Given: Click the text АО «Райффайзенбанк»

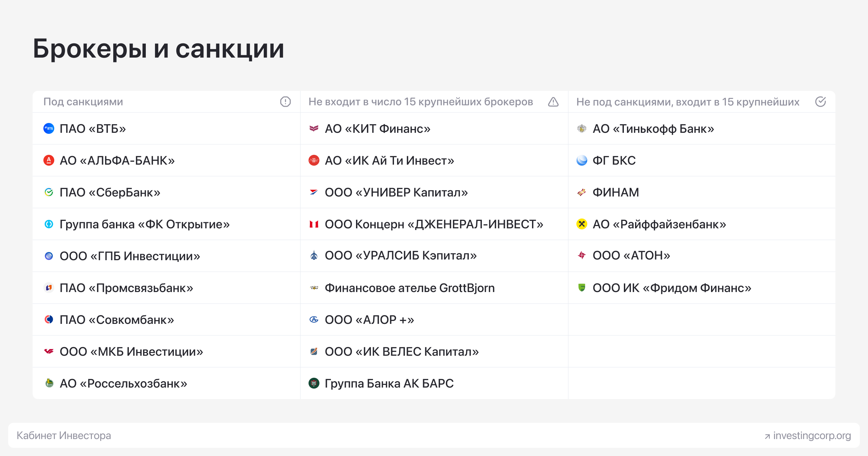Looking at the screenshot, I should [659, 224].
